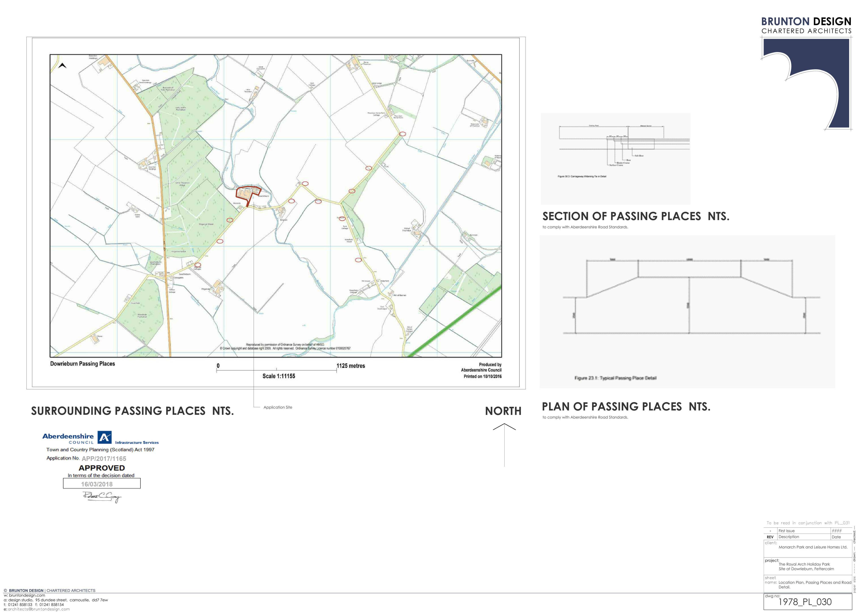Click the '1125 metres' scale label
Image resolution: width=868 pixels, height=613 pixels.
[351, 366]
